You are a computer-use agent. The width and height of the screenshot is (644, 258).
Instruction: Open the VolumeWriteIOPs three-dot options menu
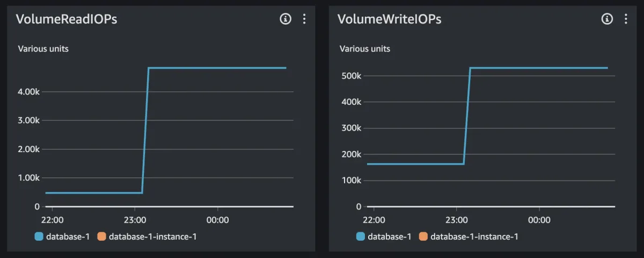[626, 19]
